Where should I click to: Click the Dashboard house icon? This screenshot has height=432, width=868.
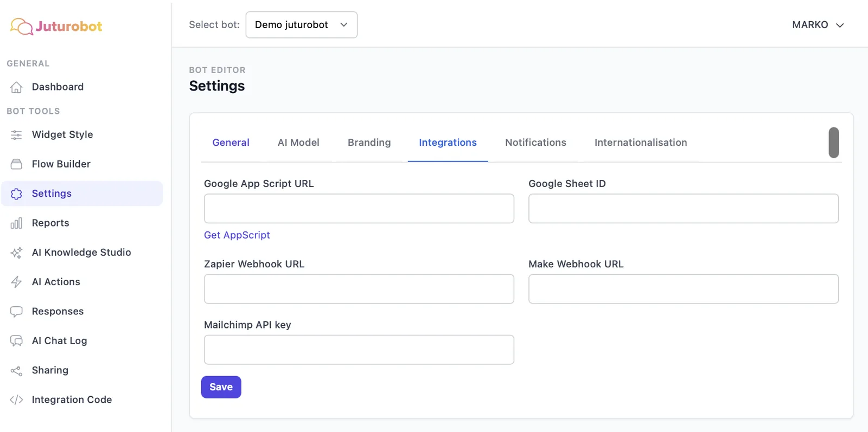tap(16, 87)
